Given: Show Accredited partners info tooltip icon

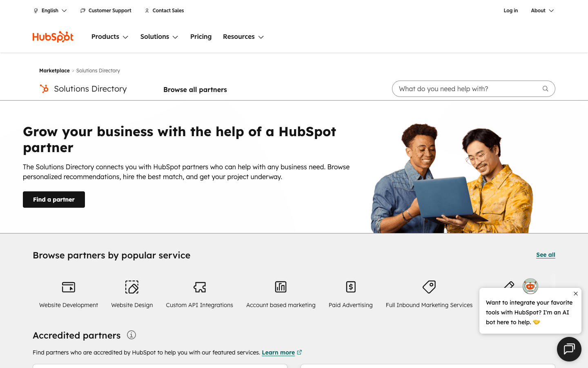Looking at the screenshot, I should [131, 335].
